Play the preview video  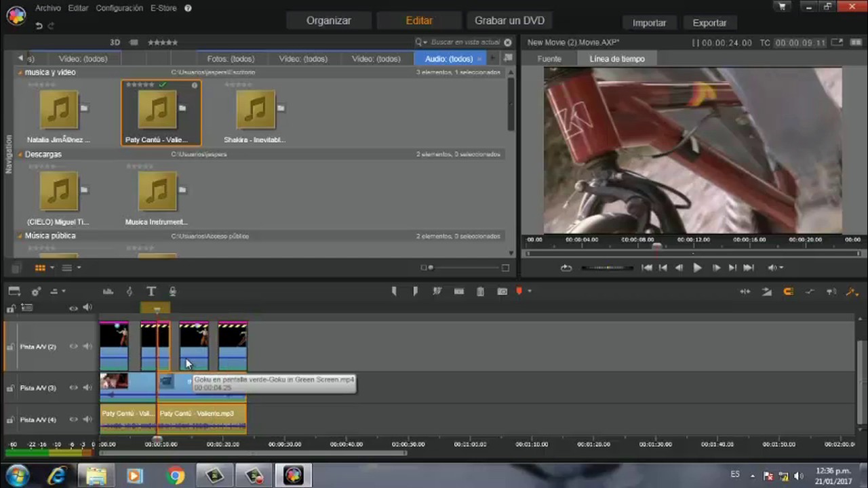(x=697, y=268)
